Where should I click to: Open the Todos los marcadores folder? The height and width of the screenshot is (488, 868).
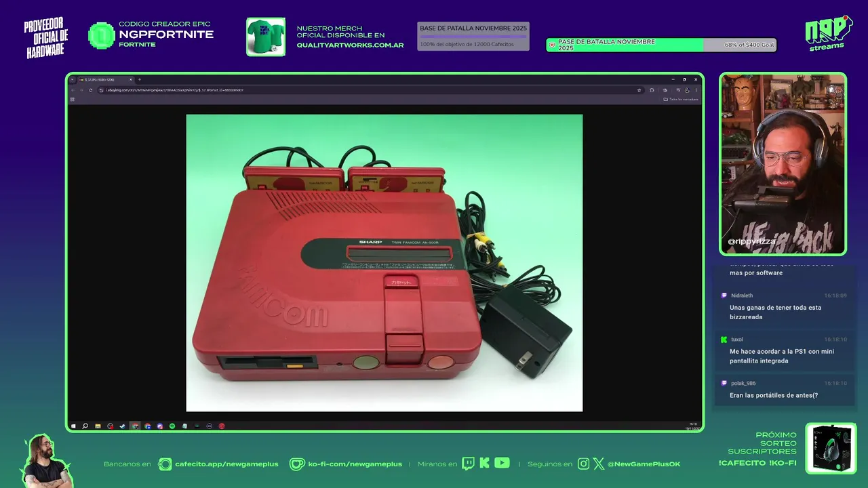click(681, 99)
